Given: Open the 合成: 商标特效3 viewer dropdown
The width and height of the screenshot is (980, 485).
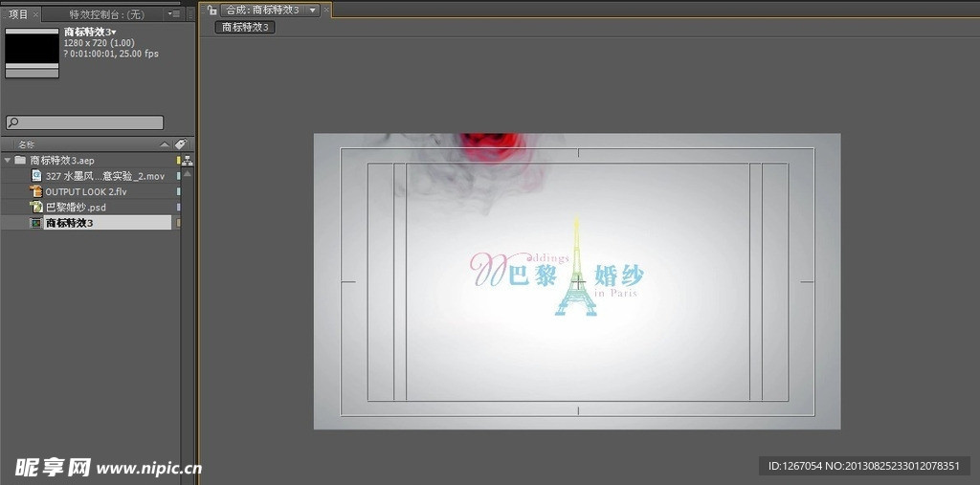Looking at the screenshot, I should click(x=312, y=10).
